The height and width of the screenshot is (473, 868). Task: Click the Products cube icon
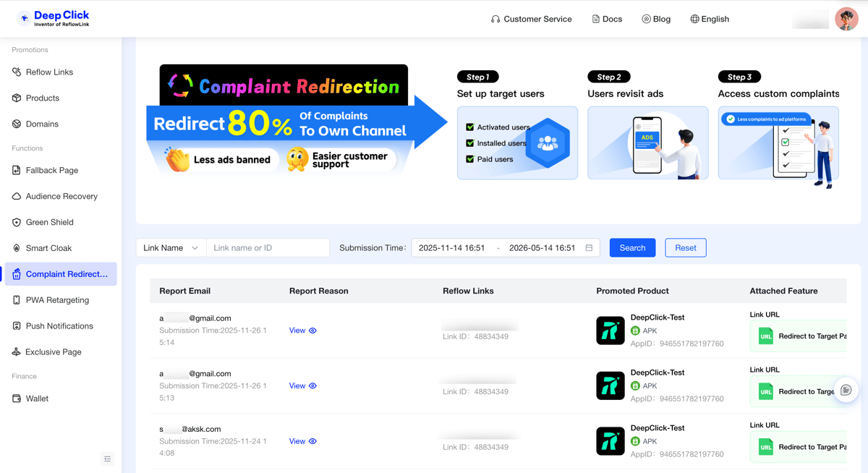17,98
